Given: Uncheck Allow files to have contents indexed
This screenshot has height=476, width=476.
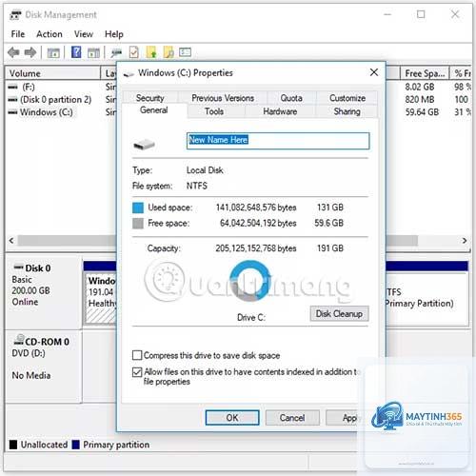Looking at the screenshot, I should pyautogui.click(x=137, y=371).
